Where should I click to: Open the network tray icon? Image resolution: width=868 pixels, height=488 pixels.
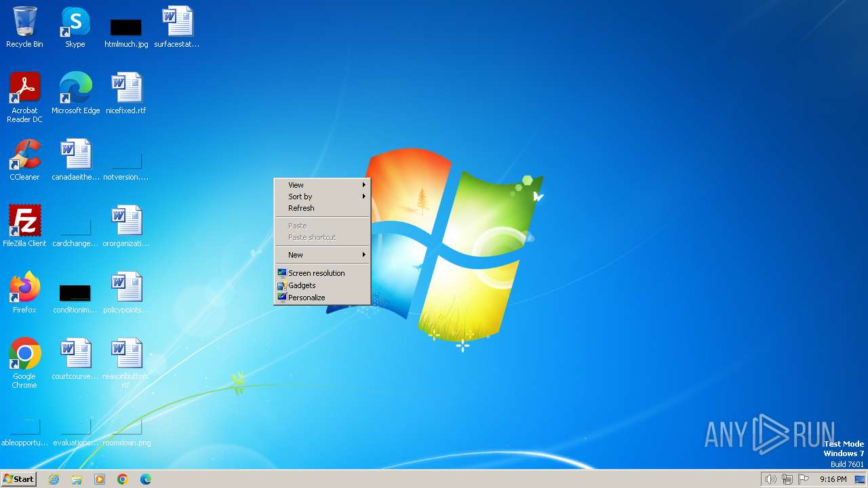(x=787, y=479)
